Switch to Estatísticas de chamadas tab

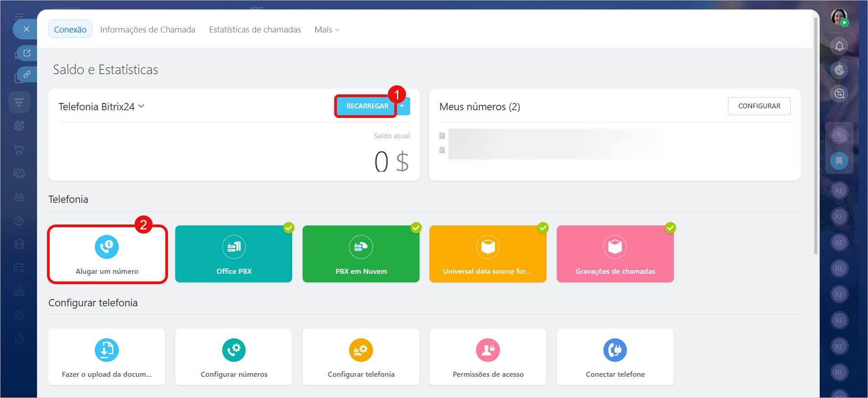(255, 30)
